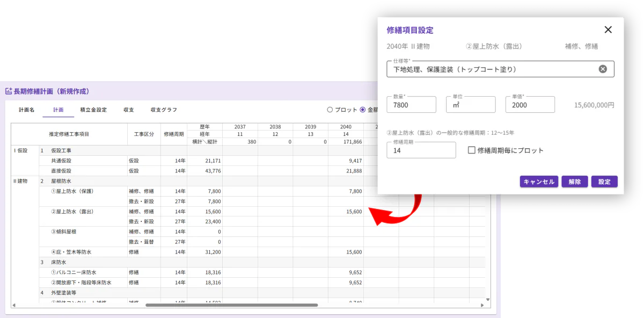Click the ②開放廊下・階段等床防水 row label
Image resolution: width=644 pixels, height=318 pixels.
pyautogui.click(x=81, y=283)
